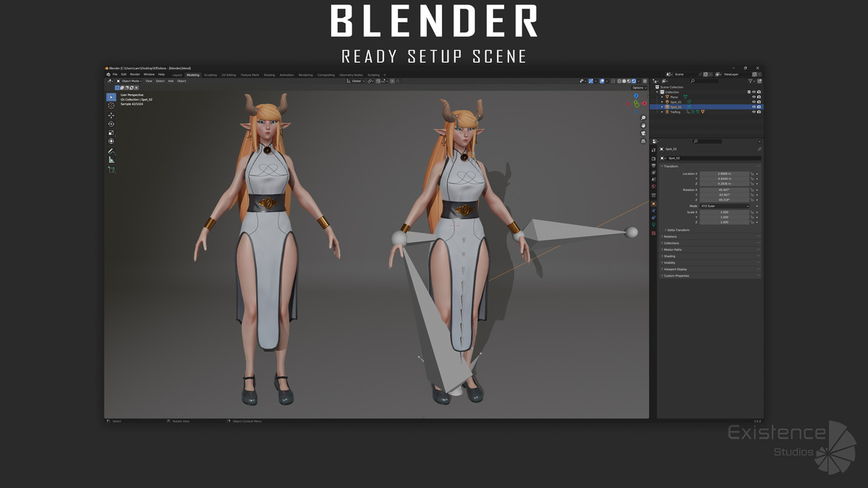Click the Scale X value field
Viewport: 868px width, 488px height.
coord(724,212)
